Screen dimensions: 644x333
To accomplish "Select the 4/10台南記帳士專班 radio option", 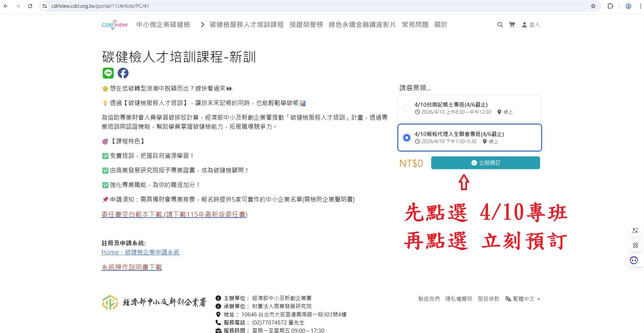I will pyautogui.click(x=407, y=108).
